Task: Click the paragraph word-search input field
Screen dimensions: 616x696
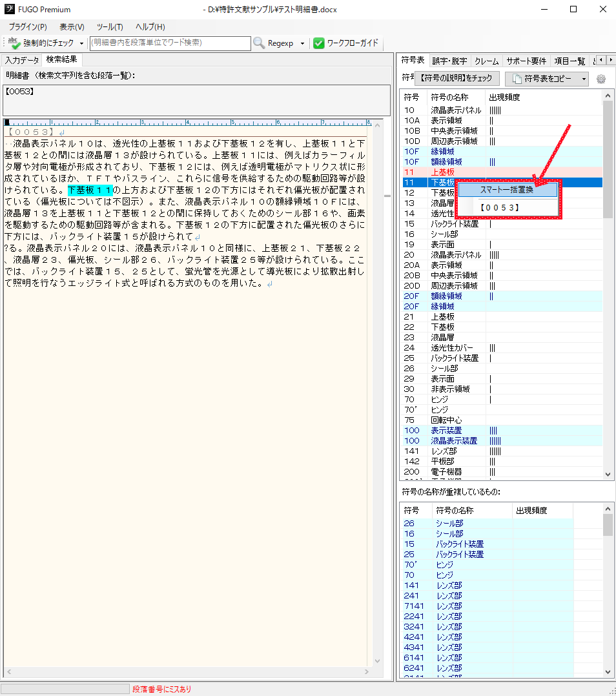Action: (170, 43)
